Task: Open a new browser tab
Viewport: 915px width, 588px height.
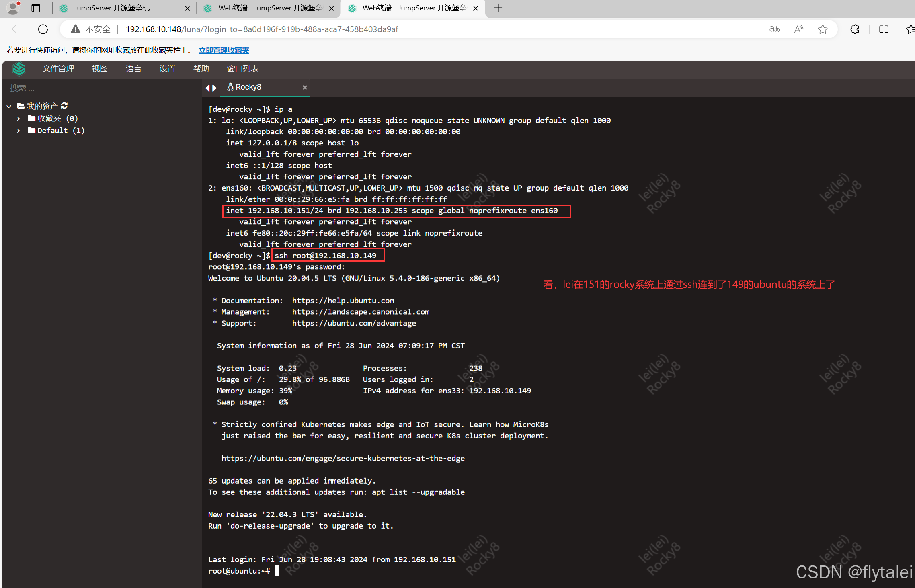Action: [498, 8]
